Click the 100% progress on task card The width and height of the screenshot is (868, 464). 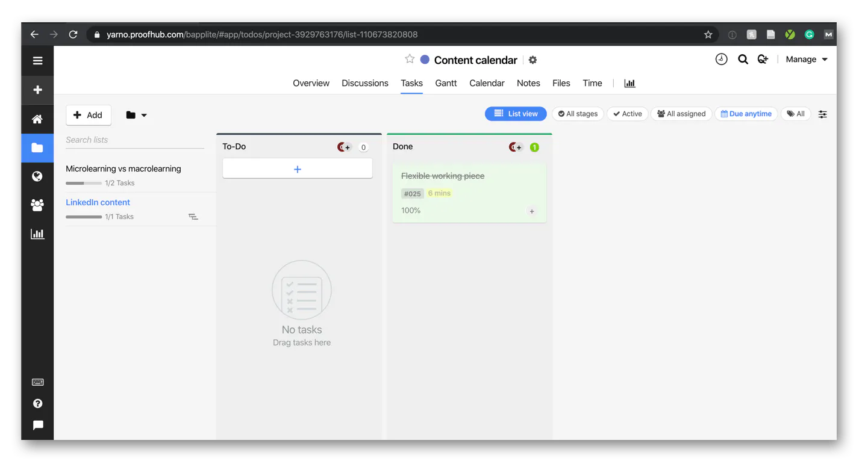tap(411, 211)
